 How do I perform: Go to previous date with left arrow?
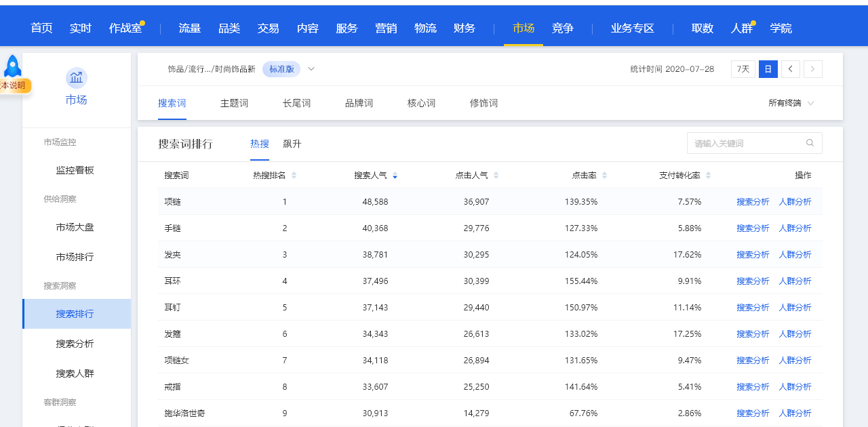click(790, 69)
